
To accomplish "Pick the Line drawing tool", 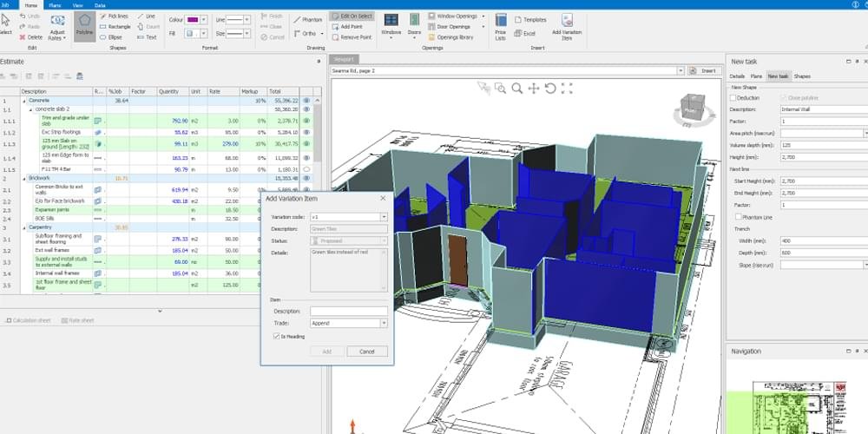I will click(146, 16).
